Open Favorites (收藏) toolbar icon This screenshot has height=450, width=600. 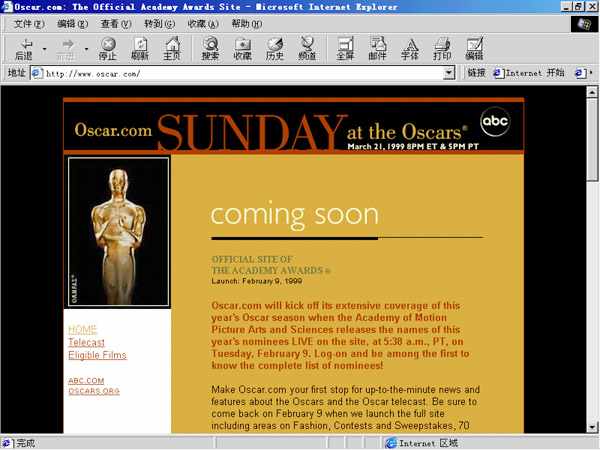click(x=242, y=47)
